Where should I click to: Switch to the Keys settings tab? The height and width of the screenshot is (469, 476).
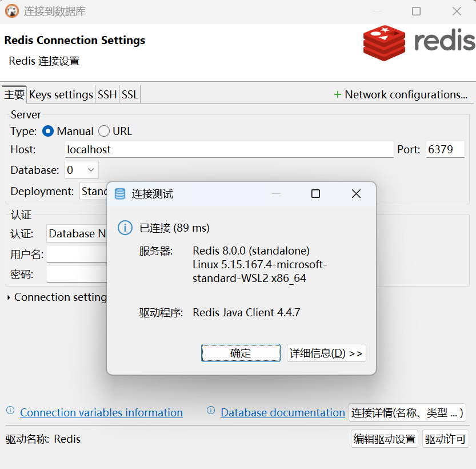[61, 94]
